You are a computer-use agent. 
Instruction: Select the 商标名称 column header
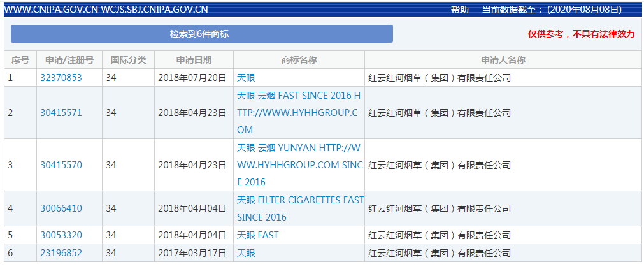click(x=299, y=60)
